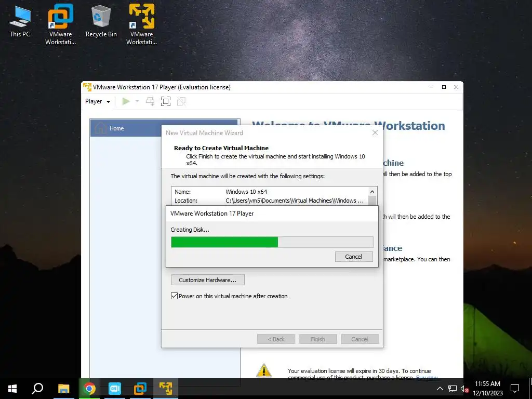Open VMware Workstation Pro desktop shortcut
Image resolution: width=532 pixels, height=399 pixels.
[x=60, y=24]
